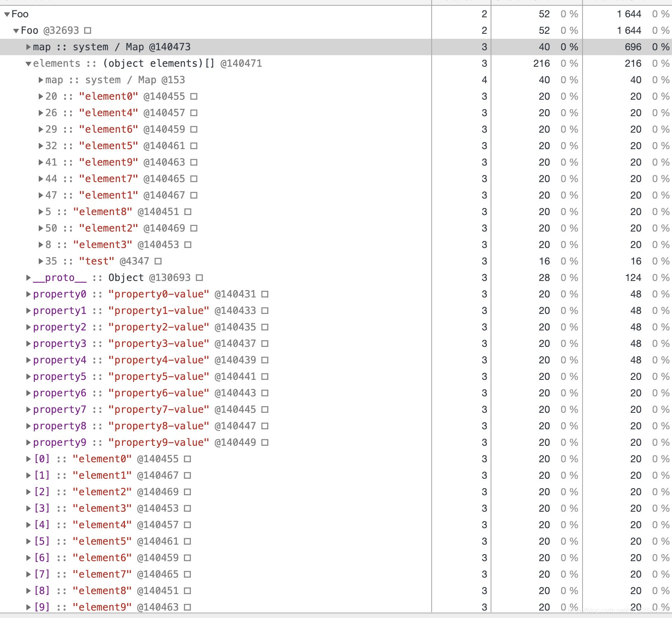Click the square icon after 26 :: "element4"
The height and width of the screenshot is (618, 672).
pyautogui.click(x=194, y=113)
